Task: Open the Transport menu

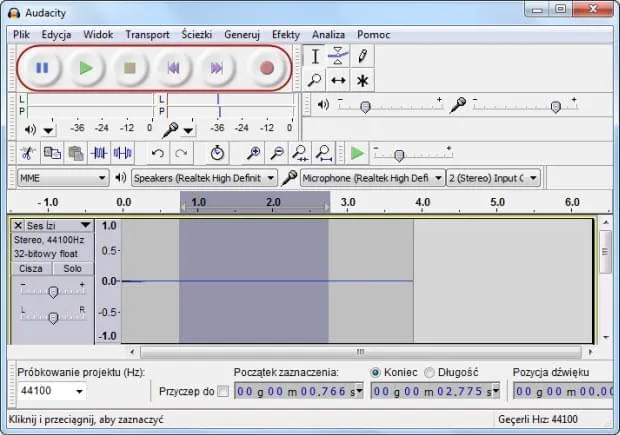Action: [x=147, y=35]
